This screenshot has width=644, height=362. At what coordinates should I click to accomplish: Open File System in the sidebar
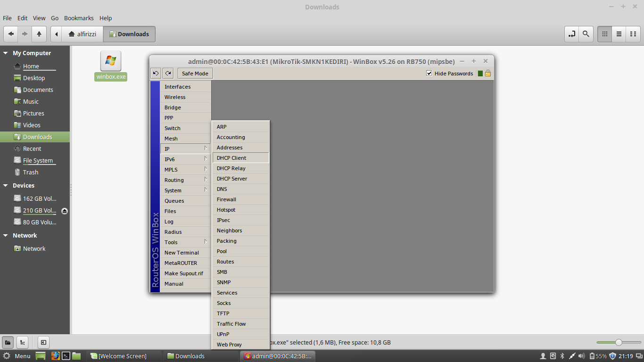point(38,161)
